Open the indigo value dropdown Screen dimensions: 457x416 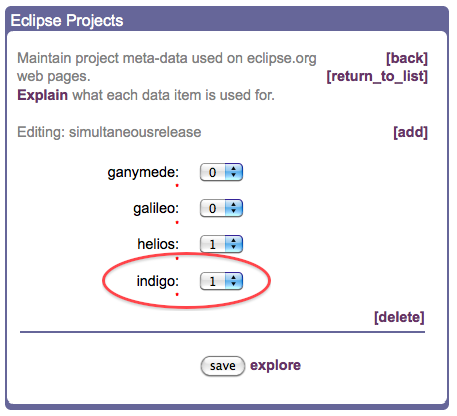[x=221, y=281]
